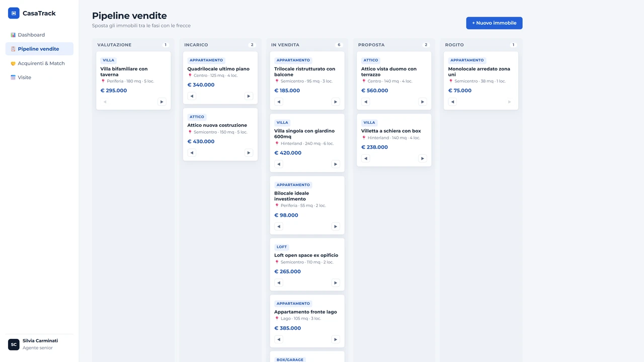
Task: Click the IN VENDITA column header
Action: pos(285,45)
